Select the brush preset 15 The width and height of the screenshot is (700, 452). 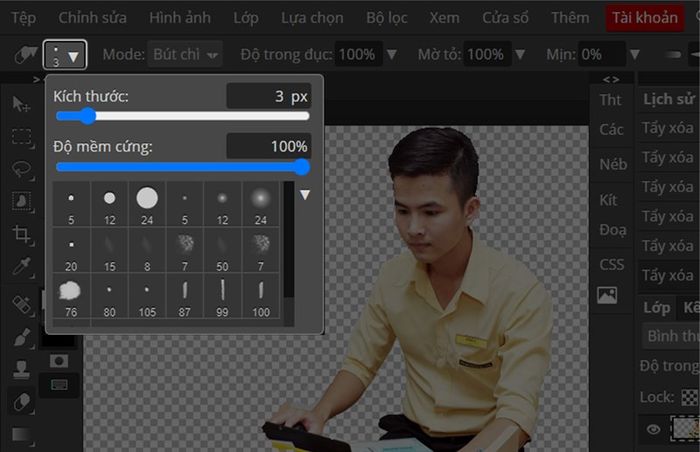pos(109,251)
